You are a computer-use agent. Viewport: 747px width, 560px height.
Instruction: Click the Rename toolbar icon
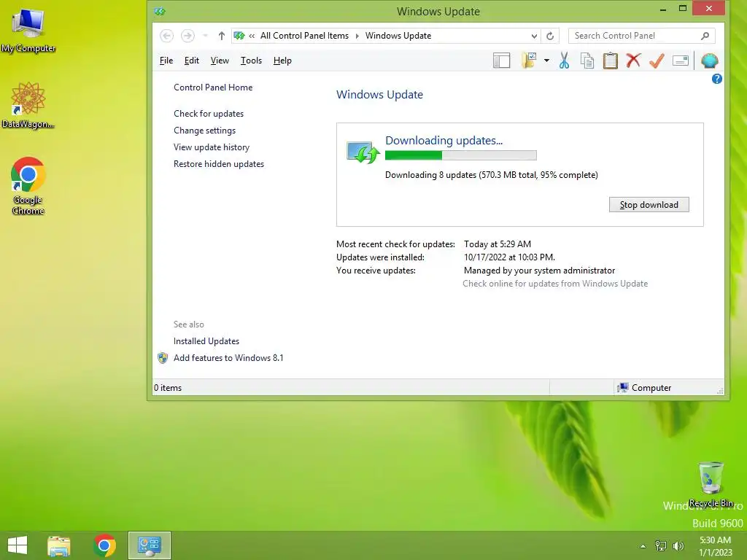pyautogui.click(x=681, y=61)
